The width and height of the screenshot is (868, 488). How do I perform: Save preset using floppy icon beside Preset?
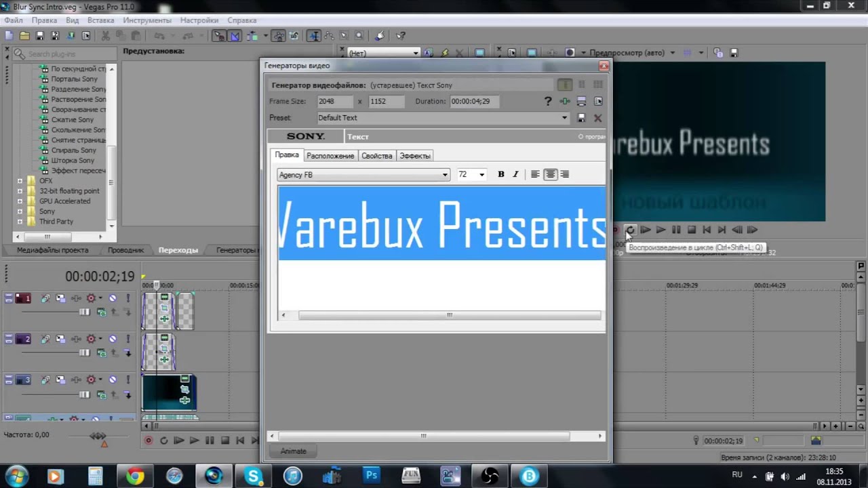(581, 118)
